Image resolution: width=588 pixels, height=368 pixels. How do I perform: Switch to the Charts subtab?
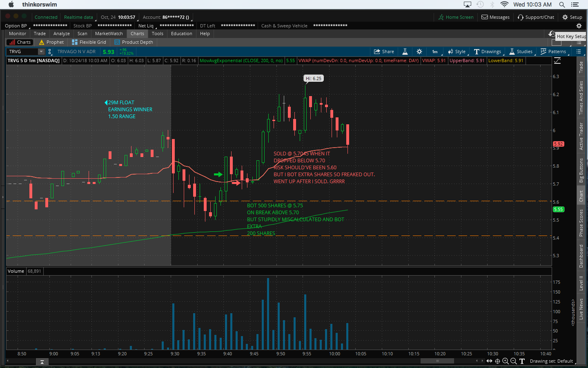click(x=20, y=42)
